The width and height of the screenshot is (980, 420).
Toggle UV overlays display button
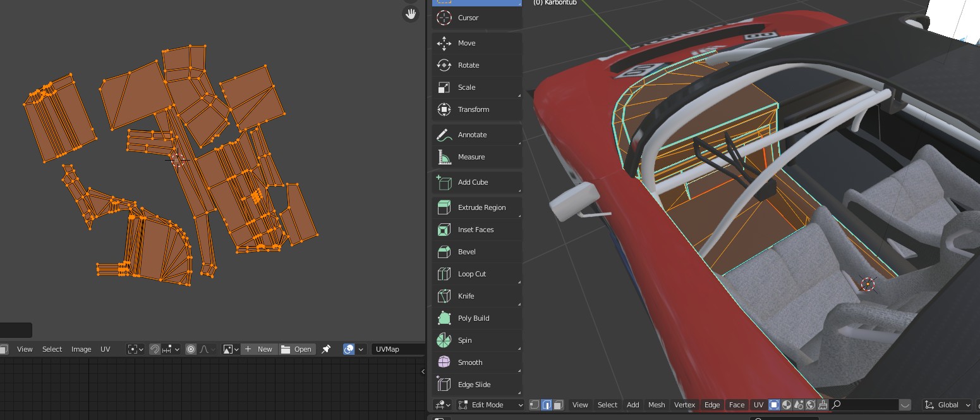click(x=349, y=349)
